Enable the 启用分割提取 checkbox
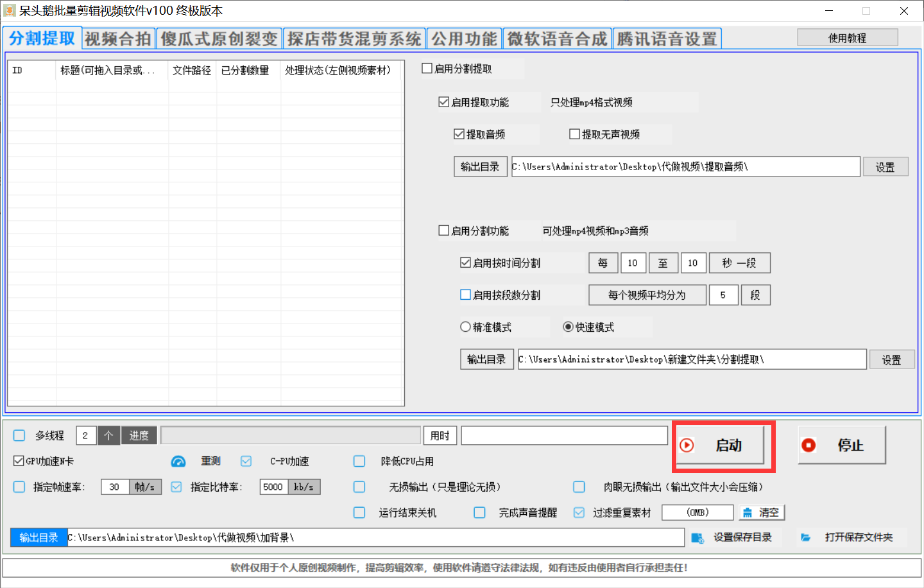 click(427, 68)
